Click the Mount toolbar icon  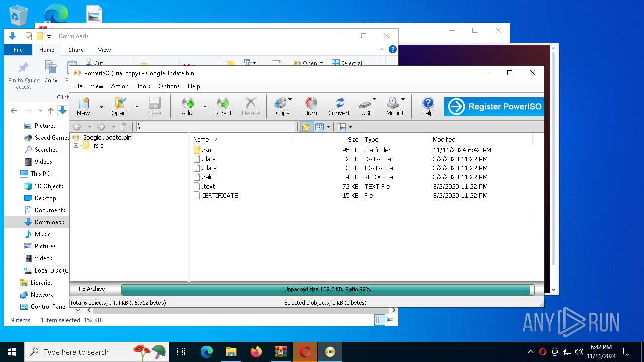coord(394,107)
